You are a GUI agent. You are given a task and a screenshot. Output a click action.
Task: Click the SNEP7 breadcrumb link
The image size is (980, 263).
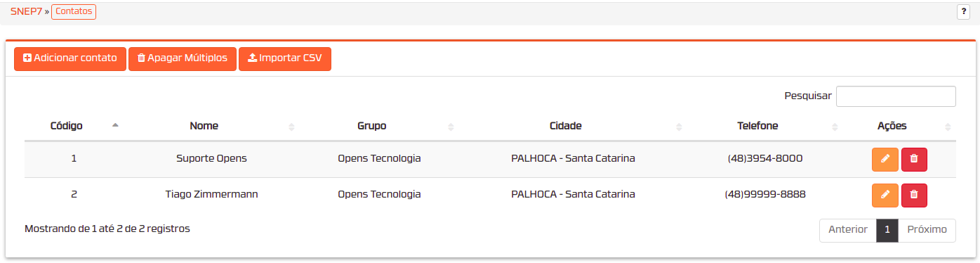[26, 11]
